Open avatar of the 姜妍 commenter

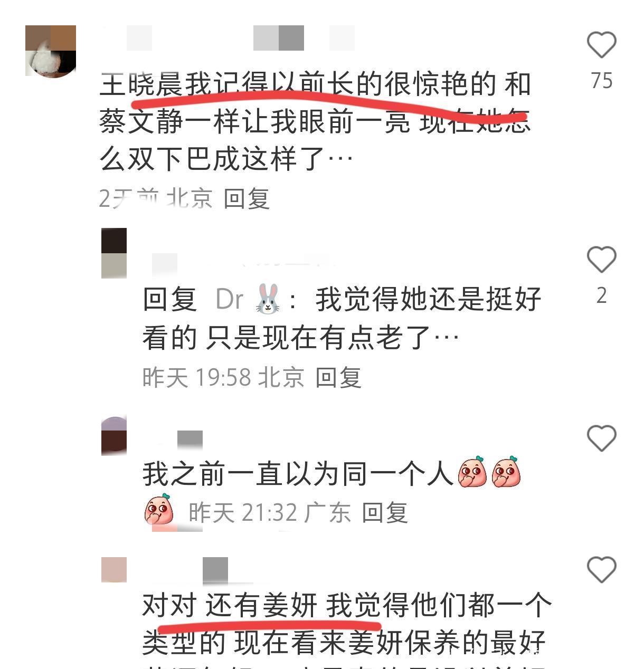tap(114, 570)
